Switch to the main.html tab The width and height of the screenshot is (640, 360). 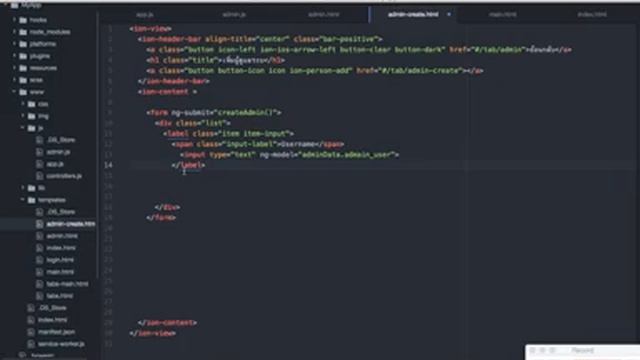502,15
